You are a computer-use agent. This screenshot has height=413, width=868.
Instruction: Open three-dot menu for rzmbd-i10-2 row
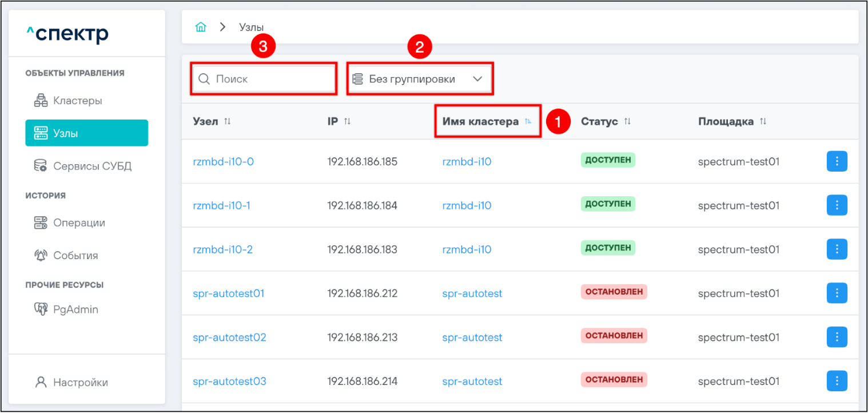point(837,249)
